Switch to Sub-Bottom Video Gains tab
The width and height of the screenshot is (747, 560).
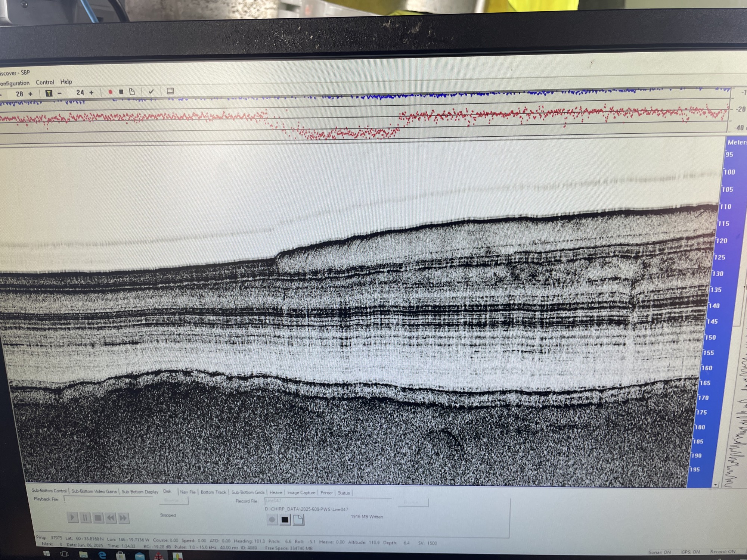pos(94,491)
